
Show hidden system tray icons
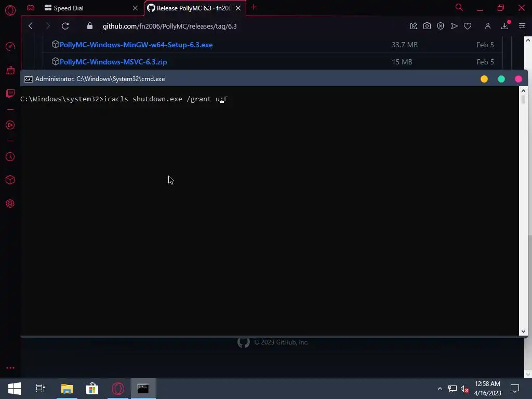pyautogui.click(x=440, y=389)
